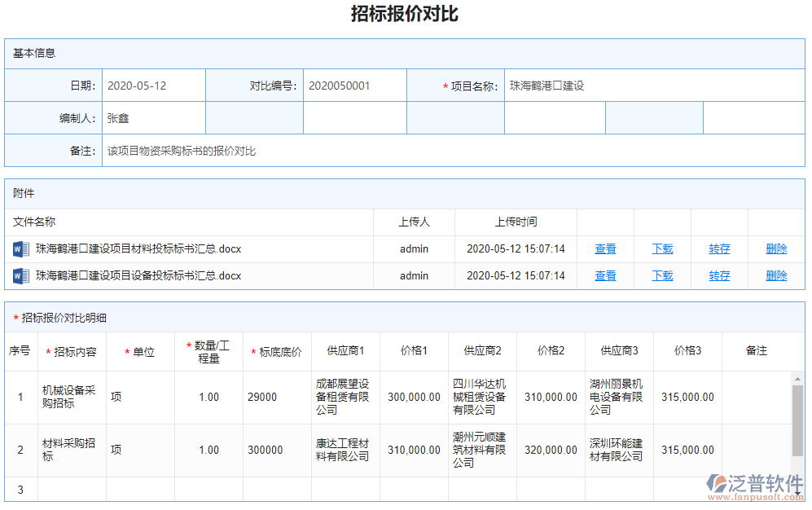This screenshot has height=510, width=812.
Task: 删除 the 设备投标标书汇总 attachment
Action: tap(775, 275)
